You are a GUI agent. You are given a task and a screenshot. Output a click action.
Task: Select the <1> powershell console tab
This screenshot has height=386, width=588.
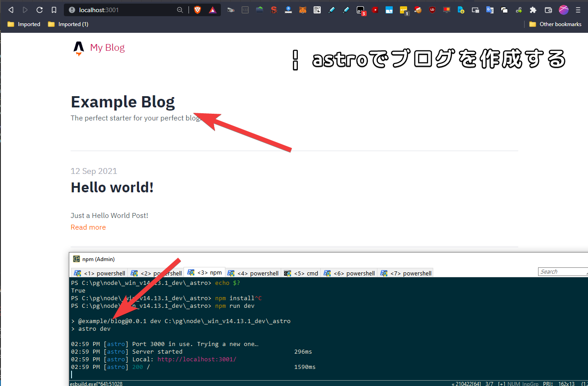tap(100, 273)
